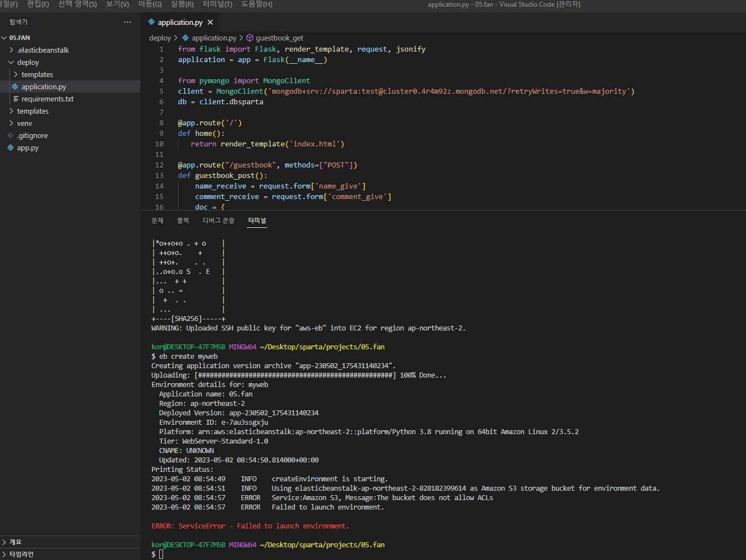746x560 pixels.
Task: Click the terminal prompt input cursor
Action: coord(161,554)
